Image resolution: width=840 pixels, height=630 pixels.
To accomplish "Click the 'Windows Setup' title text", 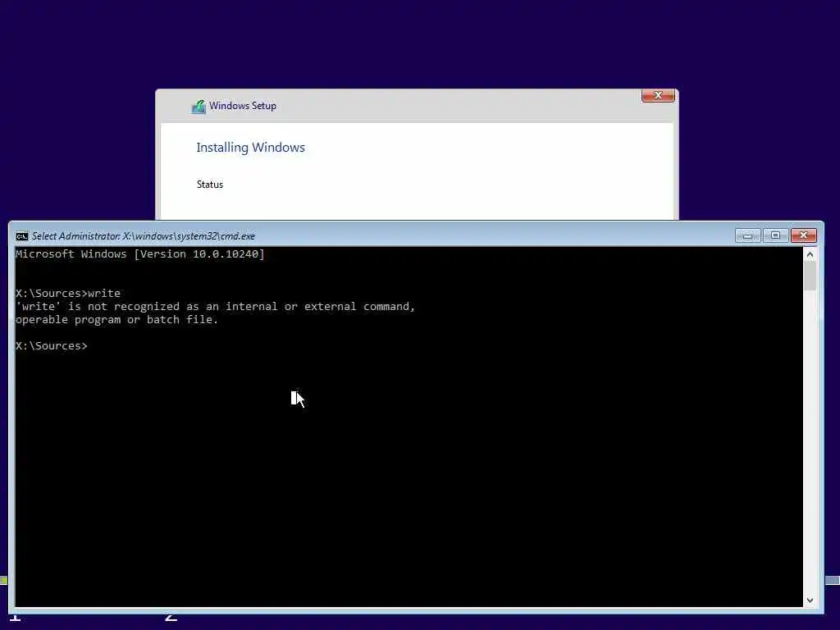I will [x=243, y=106].
